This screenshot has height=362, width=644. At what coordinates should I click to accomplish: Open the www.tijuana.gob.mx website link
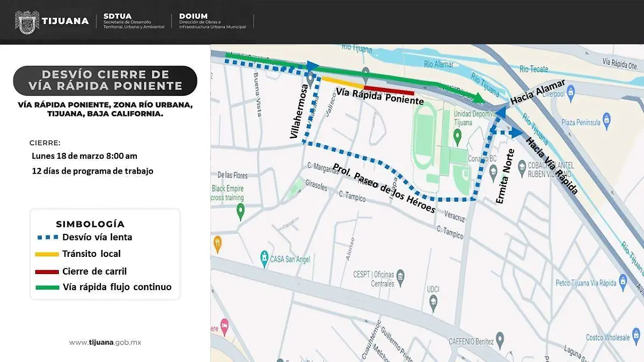click(105, 343)
